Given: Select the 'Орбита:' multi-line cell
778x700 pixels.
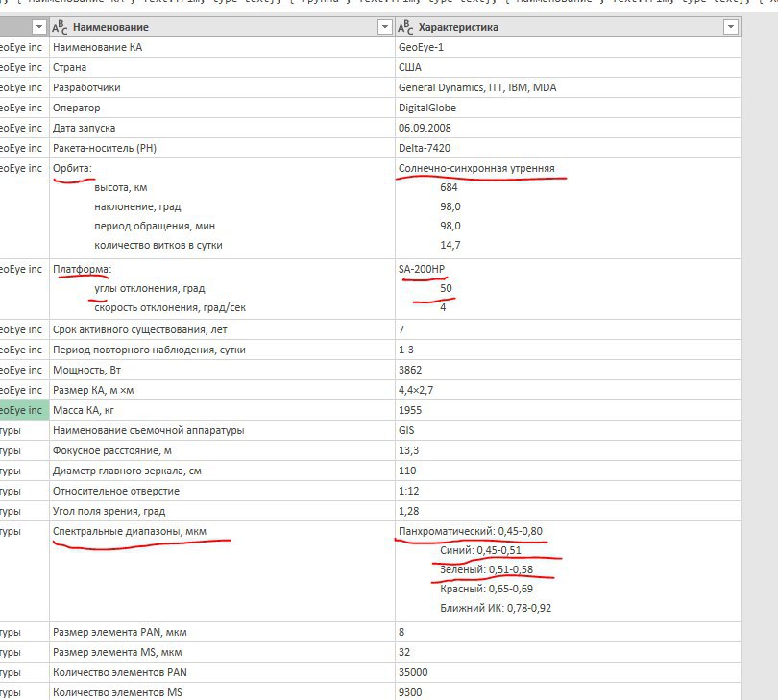Looking at the screenshot, I should pos(222,208).
